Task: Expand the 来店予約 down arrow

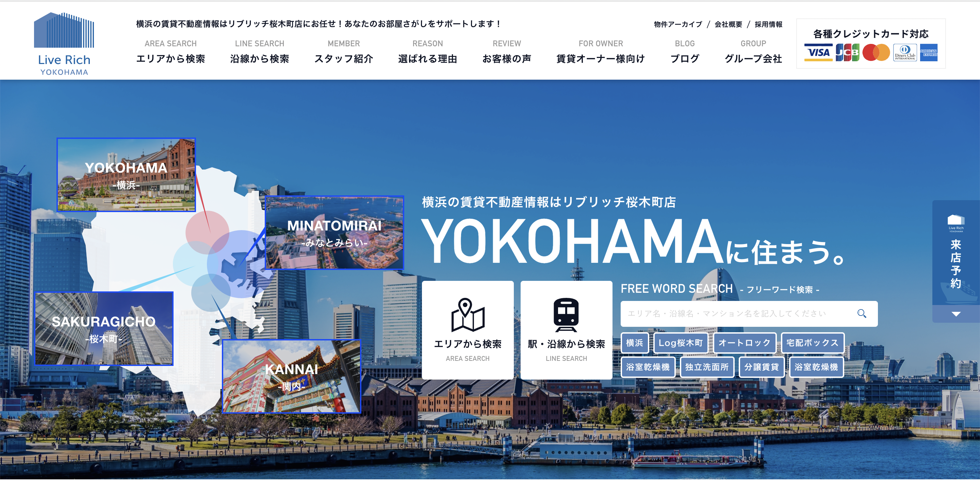Action: tap(956, 314)
